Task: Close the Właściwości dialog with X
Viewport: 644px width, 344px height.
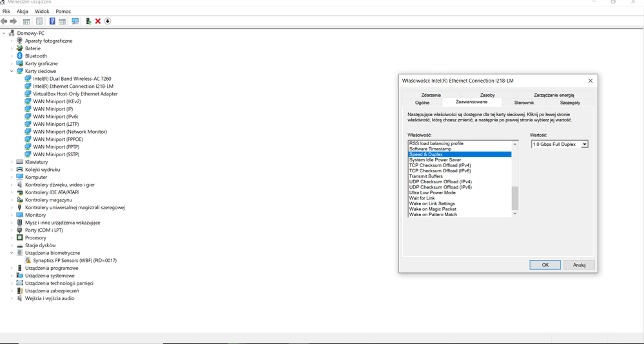Action: [x=590, y=81]
